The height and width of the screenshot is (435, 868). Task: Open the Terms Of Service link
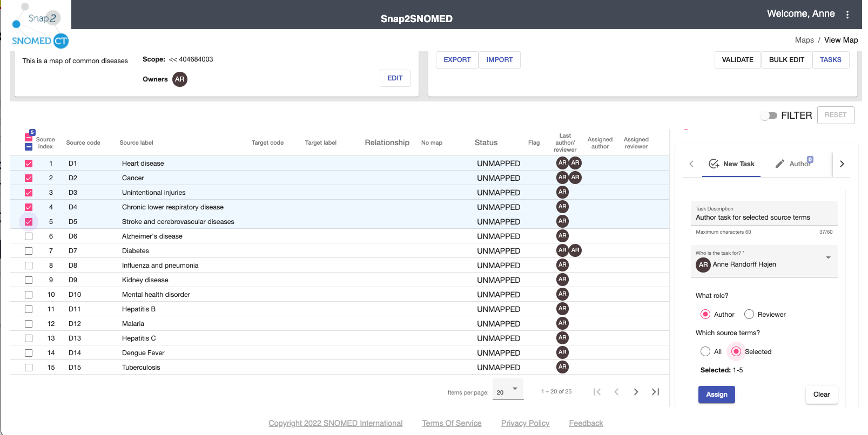coord(452,423)
